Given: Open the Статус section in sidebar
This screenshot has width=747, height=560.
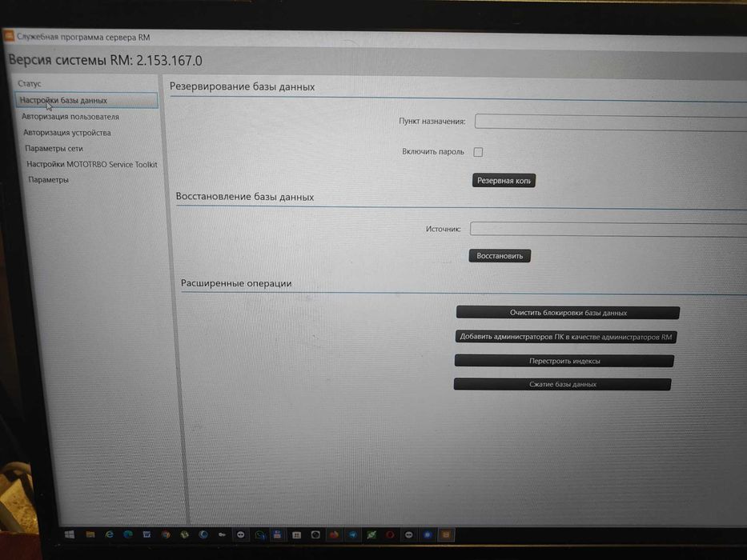Looking at the screenshot, I should click(30, 83).
